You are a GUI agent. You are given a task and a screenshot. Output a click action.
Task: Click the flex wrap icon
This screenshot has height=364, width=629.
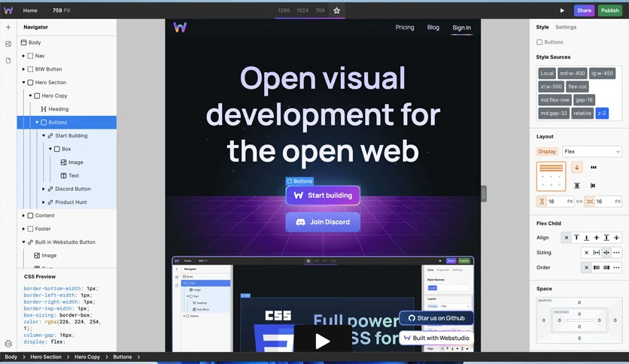594,167
